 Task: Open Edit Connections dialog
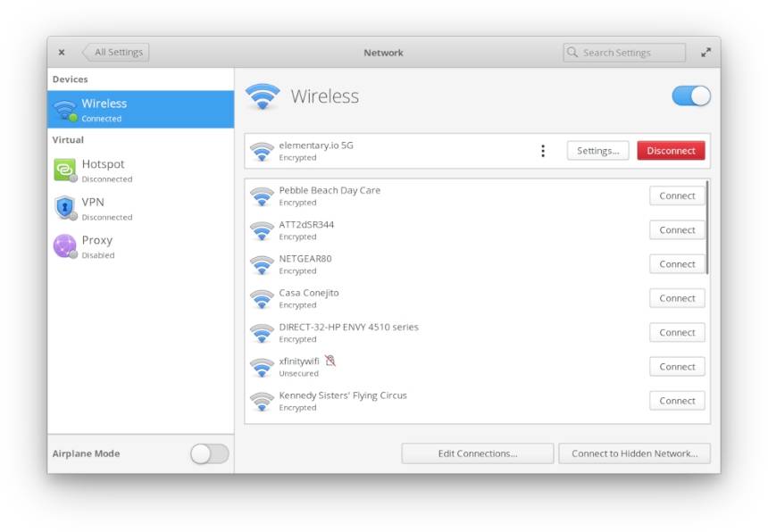point(477,453)
